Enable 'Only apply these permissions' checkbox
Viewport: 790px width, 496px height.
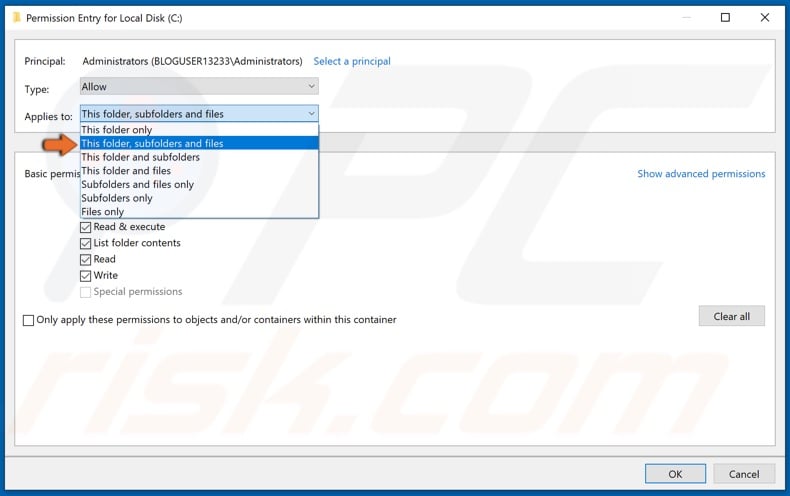coord(29,320)
